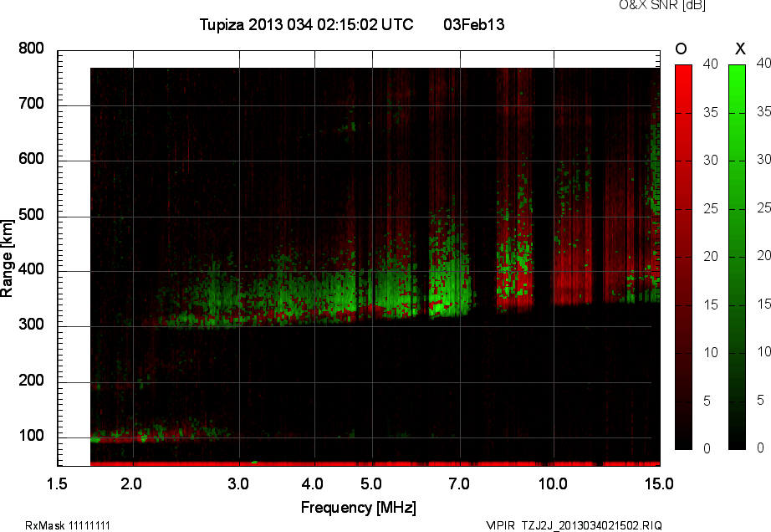The height and width of the screenshot is (532, 771).
Task: Click the green X-mode SNR colorbar
Action: coord(737,256)
